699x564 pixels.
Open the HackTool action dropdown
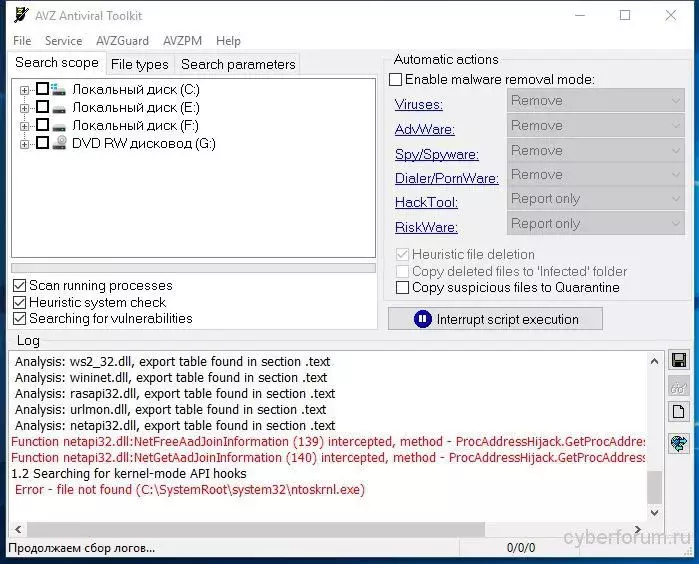[x=595, y=198]
